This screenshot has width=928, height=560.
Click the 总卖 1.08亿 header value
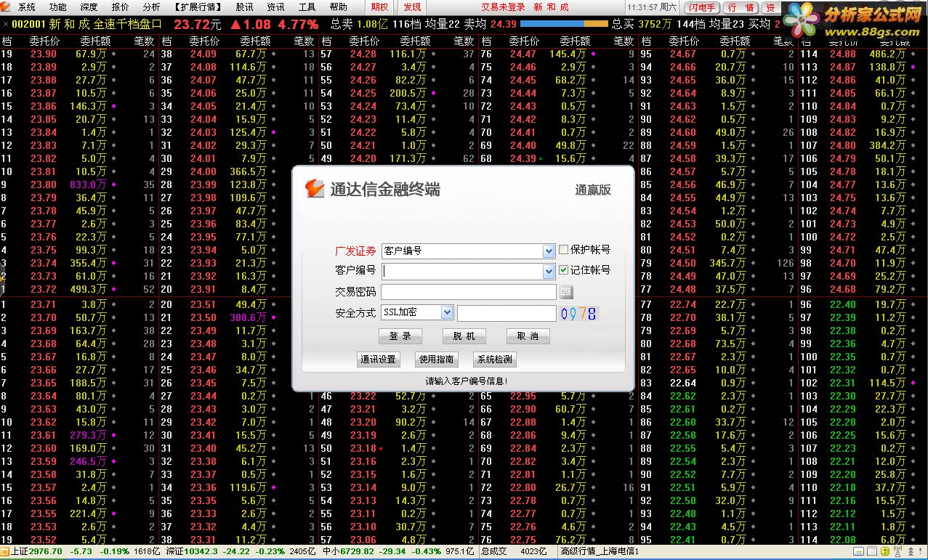coord(359,24)
